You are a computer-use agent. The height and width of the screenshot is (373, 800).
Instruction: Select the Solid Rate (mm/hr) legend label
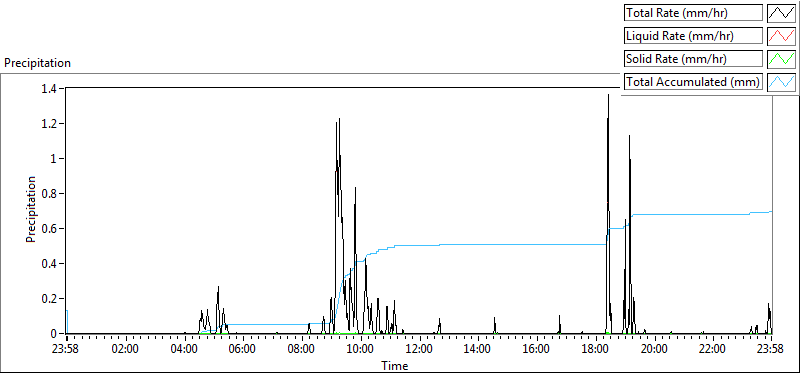pos(693,59)
